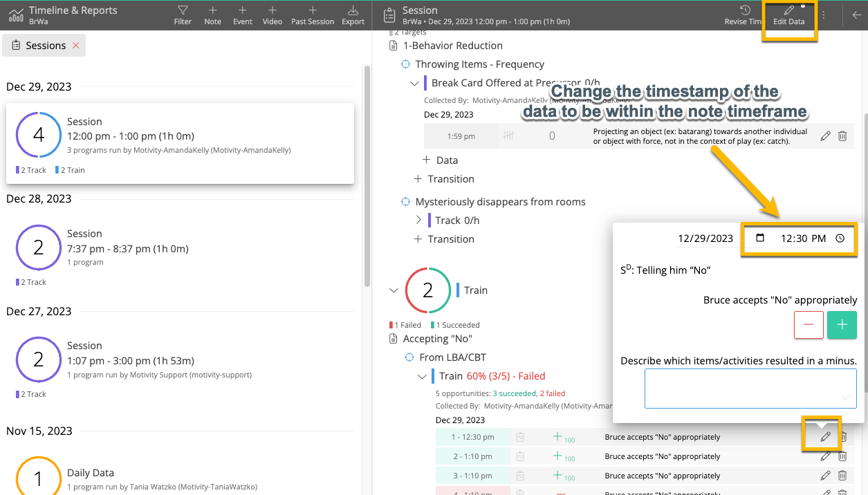868x495 pixels.
Task: Select the Sessions tab
Action: point(44,45)
